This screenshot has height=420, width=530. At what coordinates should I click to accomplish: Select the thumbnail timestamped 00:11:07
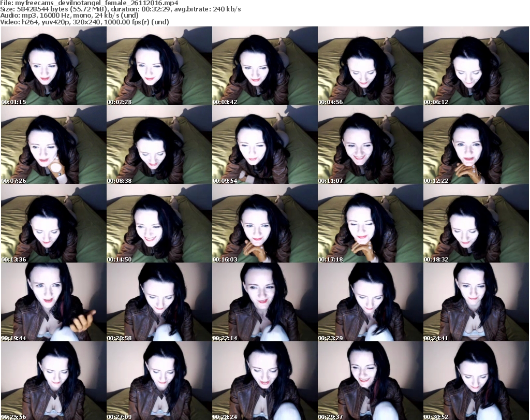click(370, 144)
